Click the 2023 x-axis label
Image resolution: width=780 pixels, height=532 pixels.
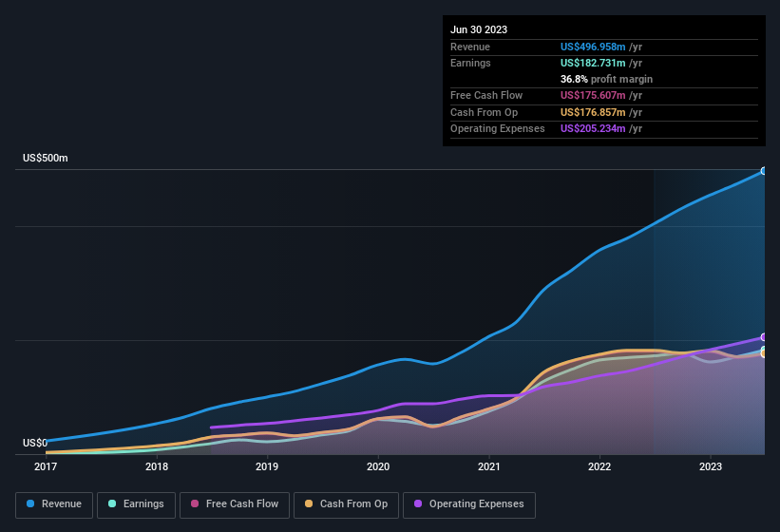pos(711,466)
